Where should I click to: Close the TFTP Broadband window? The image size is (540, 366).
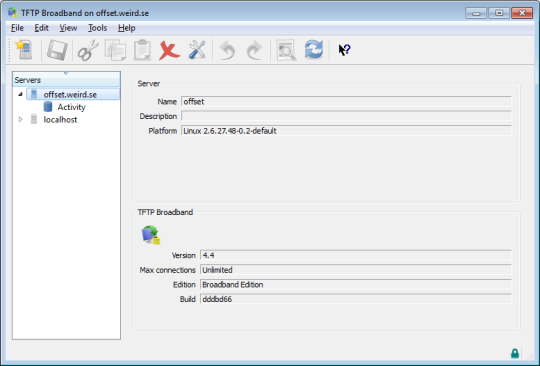[x=522, y=13]
